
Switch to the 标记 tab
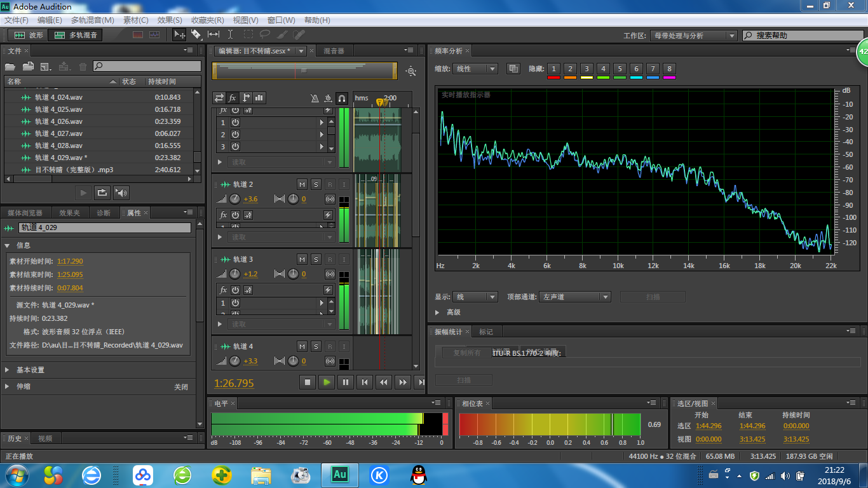(486, 332)
